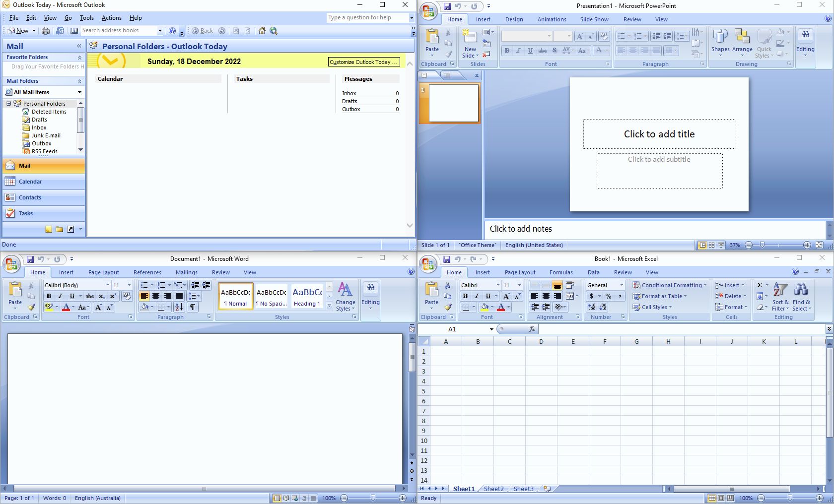This screenshot has height=504, width=834.
Task: Toggle Underline in PowerPoint's Font group
Action: [530, 51]
